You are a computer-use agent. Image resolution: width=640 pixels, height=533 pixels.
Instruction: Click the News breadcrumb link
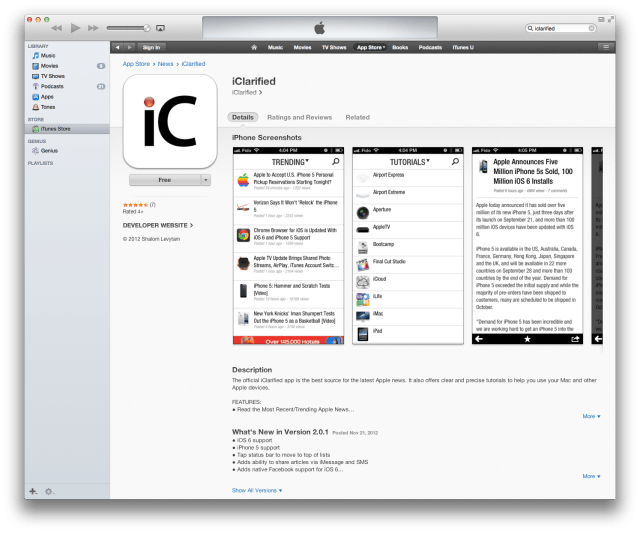click(165, 64)
